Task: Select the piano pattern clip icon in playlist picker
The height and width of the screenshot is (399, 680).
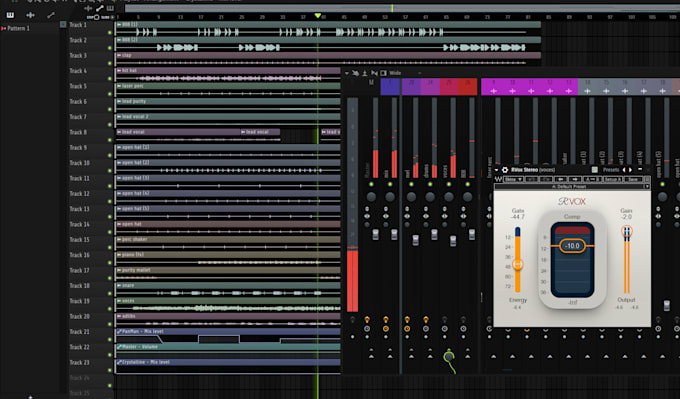Action: [x=10, y=15]
